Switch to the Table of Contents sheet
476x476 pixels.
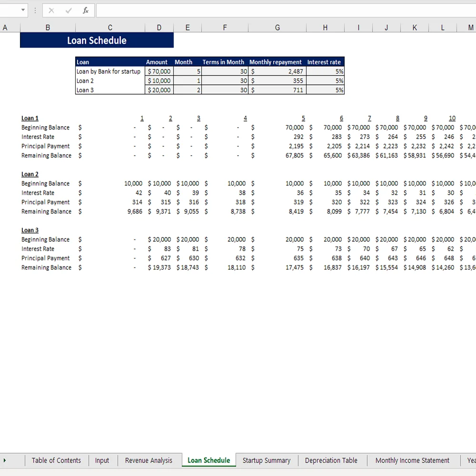pyautogui.click(x=56, y=460)
